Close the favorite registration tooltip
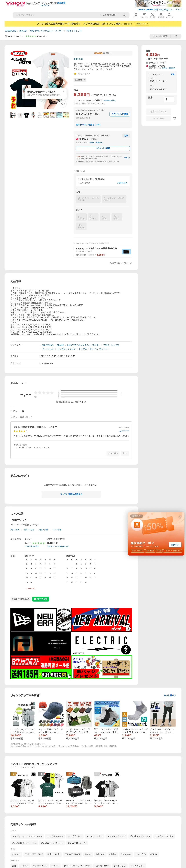Screen dimensions: 186x868 [x=64, y=91]
